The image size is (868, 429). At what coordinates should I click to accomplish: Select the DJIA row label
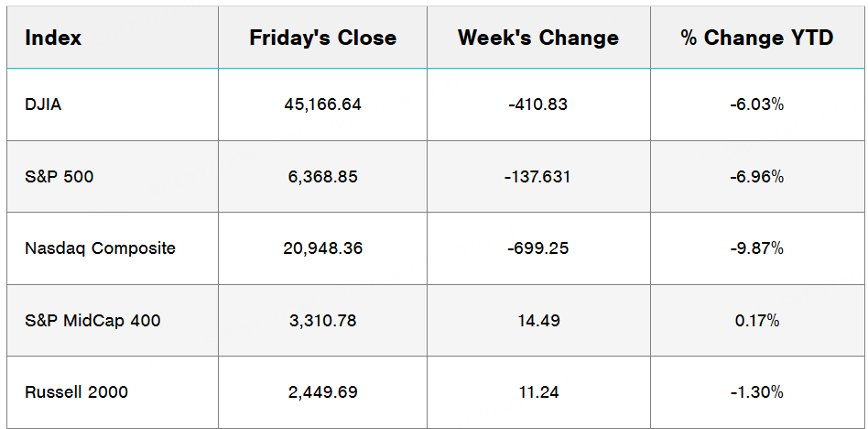44,104
